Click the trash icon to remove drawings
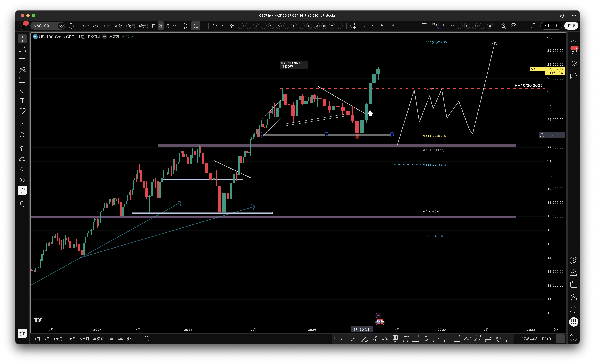 click(x=22, y=204)
